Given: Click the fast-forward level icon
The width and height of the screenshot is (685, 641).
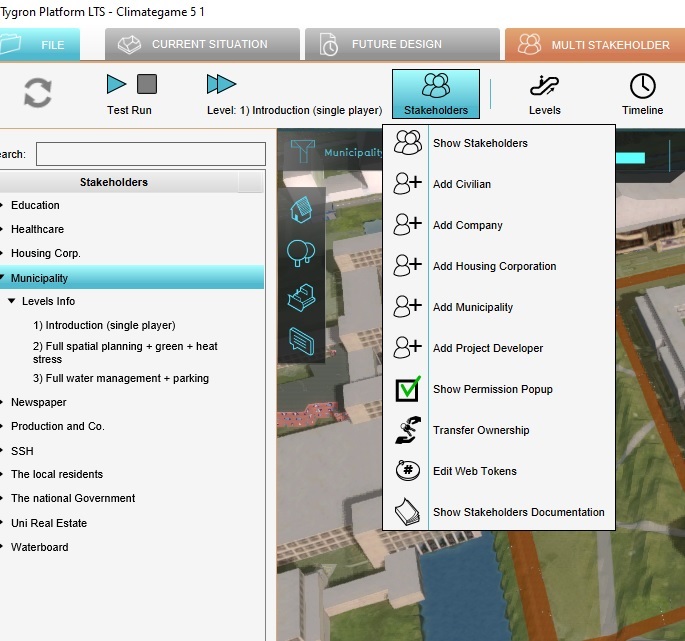Looking at the screenshot, I should point(221,84).
